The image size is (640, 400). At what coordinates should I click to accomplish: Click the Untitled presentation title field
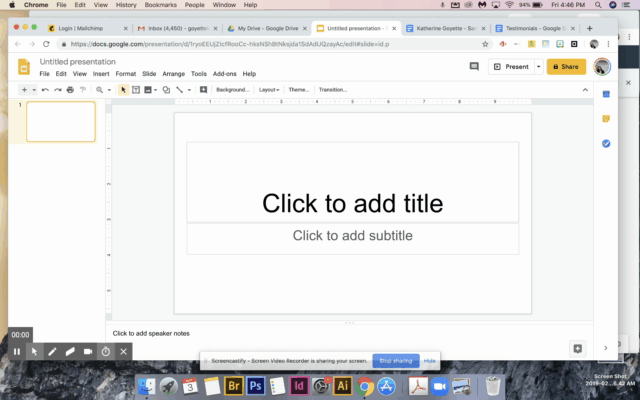(x=78, y=62)
